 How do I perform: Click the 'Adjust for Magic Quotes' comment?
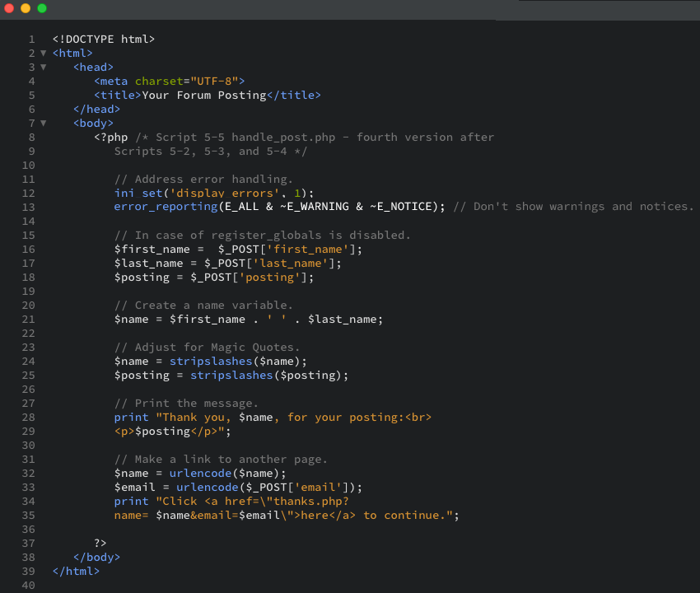(x=208, y=347)
